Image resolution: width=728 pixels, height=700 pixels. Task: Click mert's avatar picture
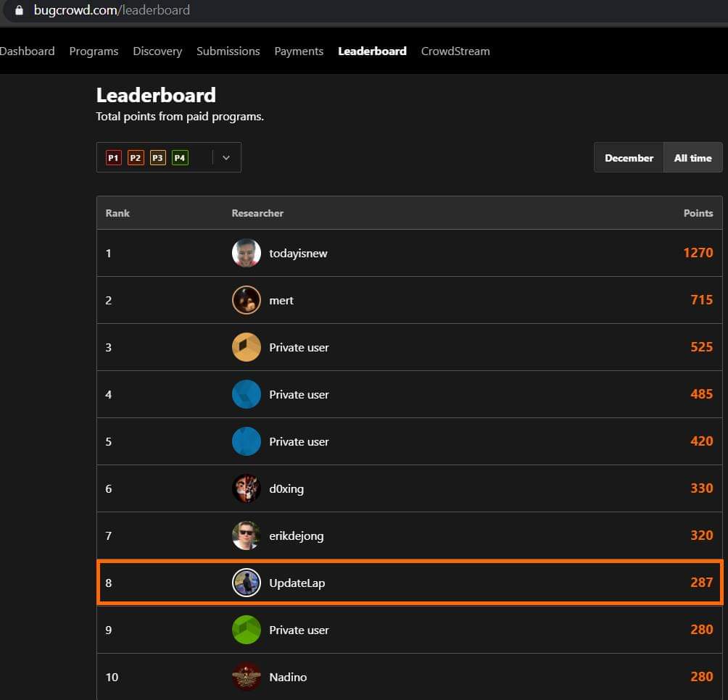247,299
